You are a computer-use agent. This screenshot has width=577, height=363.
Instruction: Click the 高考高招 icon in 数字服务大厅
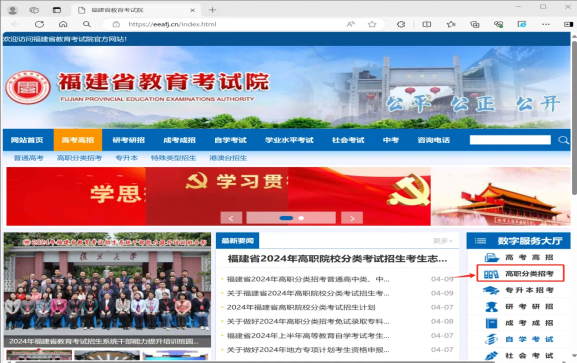click(x=491, y=257)
